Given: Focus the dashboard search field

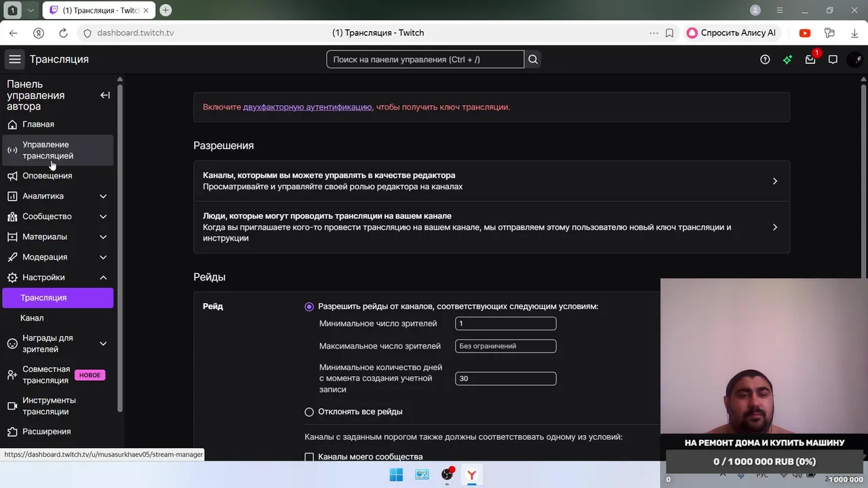Looking at the screenshot, I should pyautogui.click(x=425, y=60).
